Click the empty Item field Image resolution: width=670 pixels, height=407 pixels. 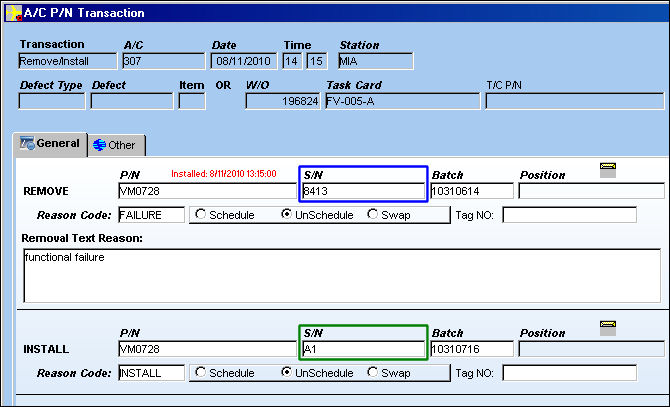click(192, 101)
